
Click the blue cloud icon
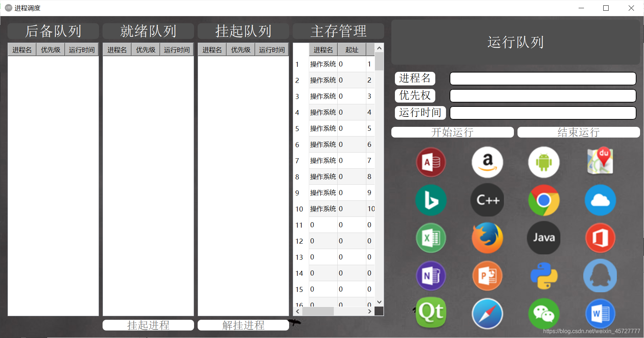(600, 200)
